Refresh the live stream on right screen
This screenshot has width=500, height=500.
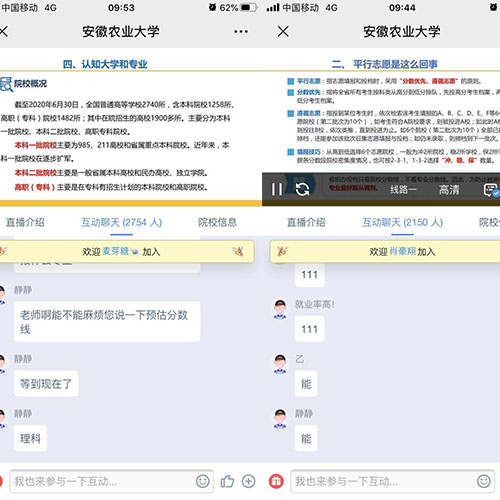coord(303,189)
